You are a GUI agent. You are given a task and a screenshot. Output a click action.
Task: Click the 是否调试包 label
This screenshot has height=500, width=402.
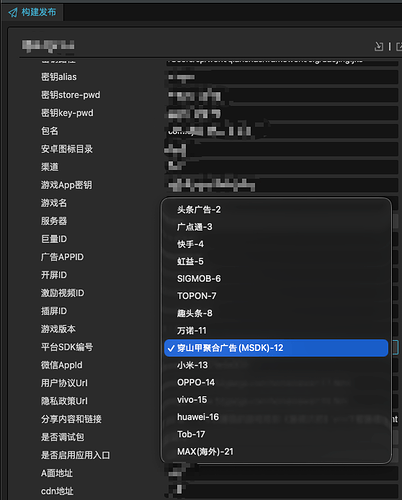click(62, 437)
